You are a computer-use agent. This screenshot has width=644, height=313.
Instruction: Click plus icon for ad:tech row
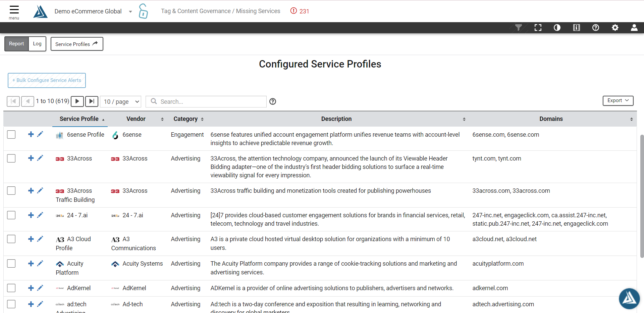click(31, 304)
